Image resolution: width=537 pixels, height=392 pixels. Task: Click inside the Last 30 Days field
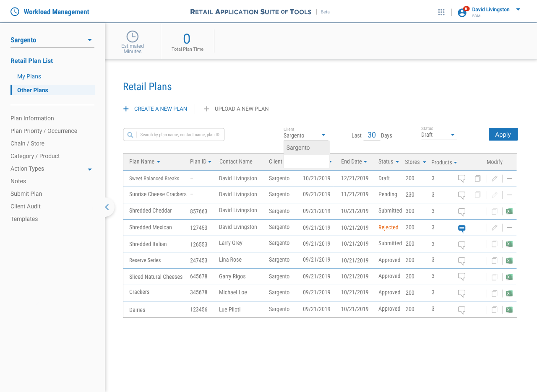[372, 135]
